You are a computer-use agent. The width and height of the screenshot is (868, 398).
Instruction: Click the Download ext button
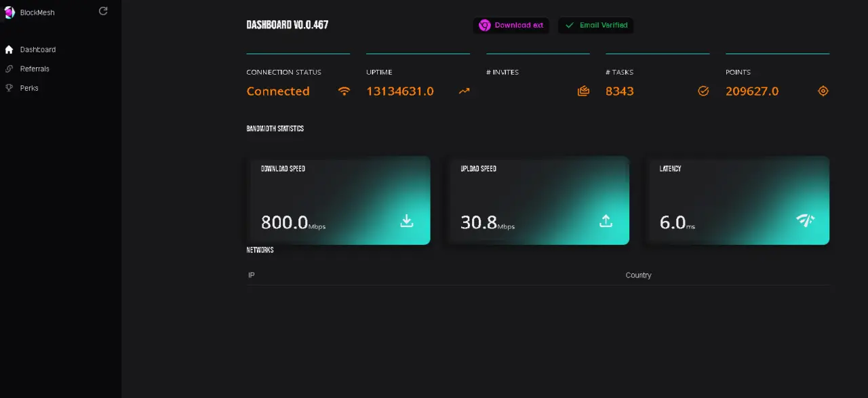pyautogui.click(x=511, y=25)
